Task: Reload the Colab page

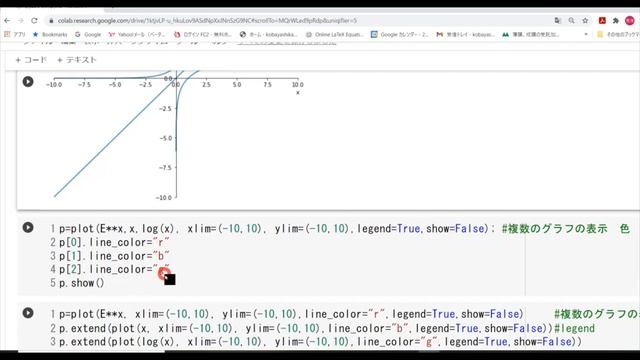Action: (34, 20)
